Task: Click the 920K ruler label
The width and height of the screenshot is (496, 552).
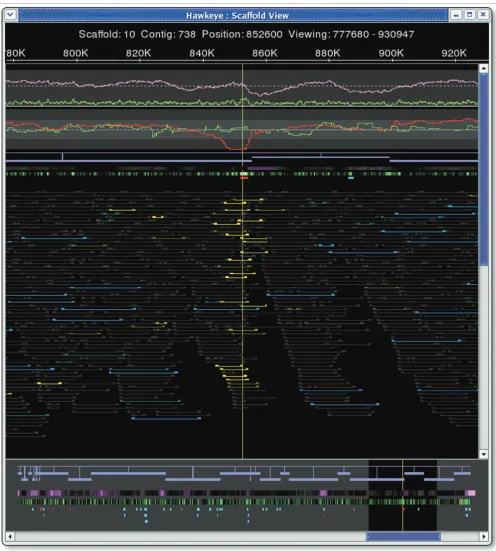Action: point(454,53)
